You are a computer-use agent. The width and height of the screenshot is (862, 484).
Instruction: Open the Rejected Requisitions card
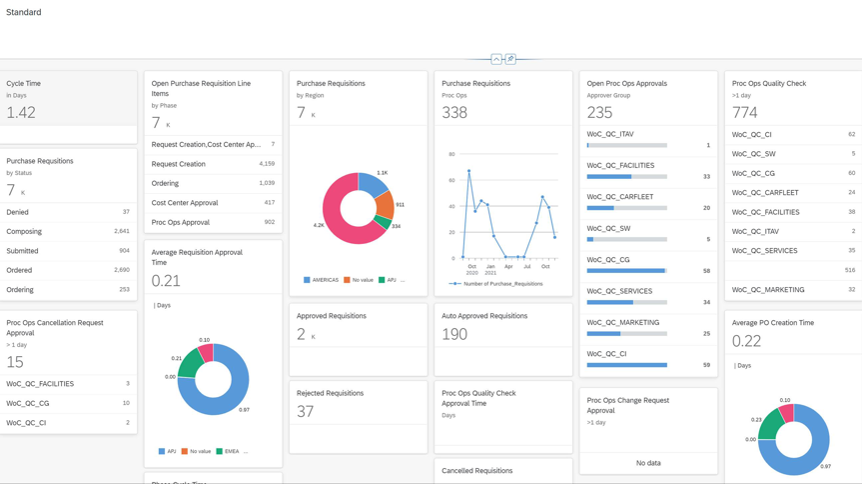click(357, 403)
